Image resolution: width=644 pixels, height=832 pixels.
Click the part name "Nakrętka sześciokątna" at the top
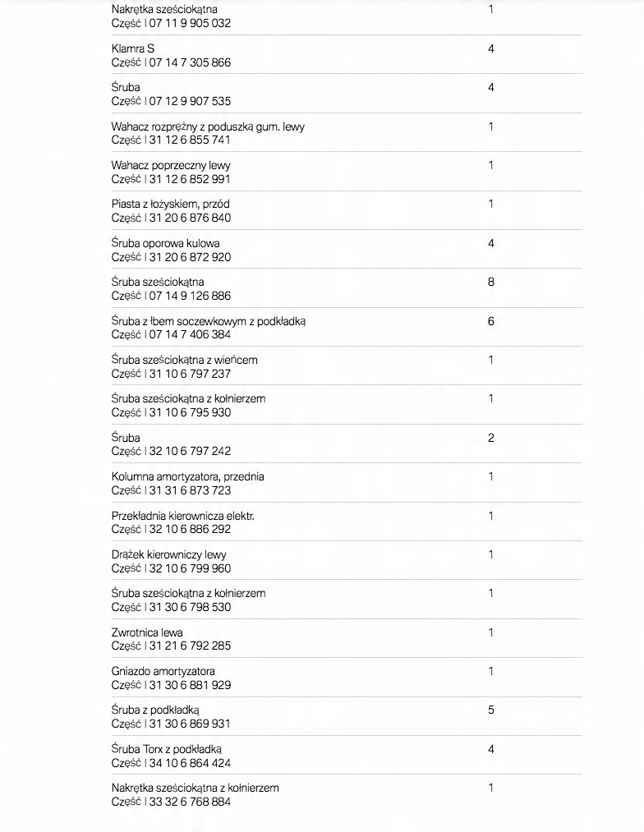pos(164,10)
